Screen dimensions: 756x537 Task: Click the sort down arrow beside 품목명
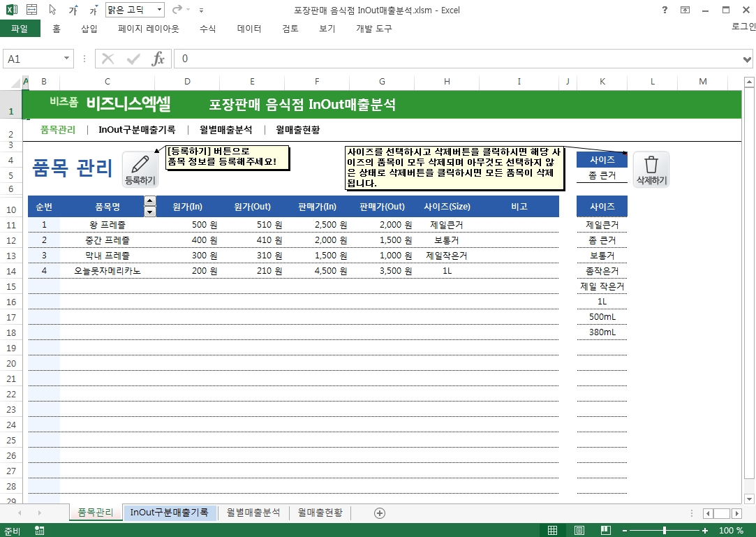[x=150, y=212]
